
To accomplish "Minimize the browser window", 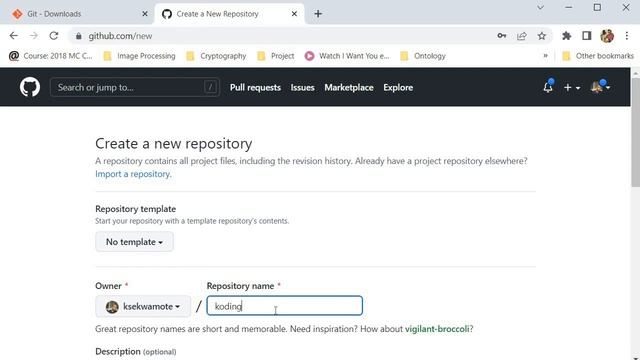I will tap(569, 7).
